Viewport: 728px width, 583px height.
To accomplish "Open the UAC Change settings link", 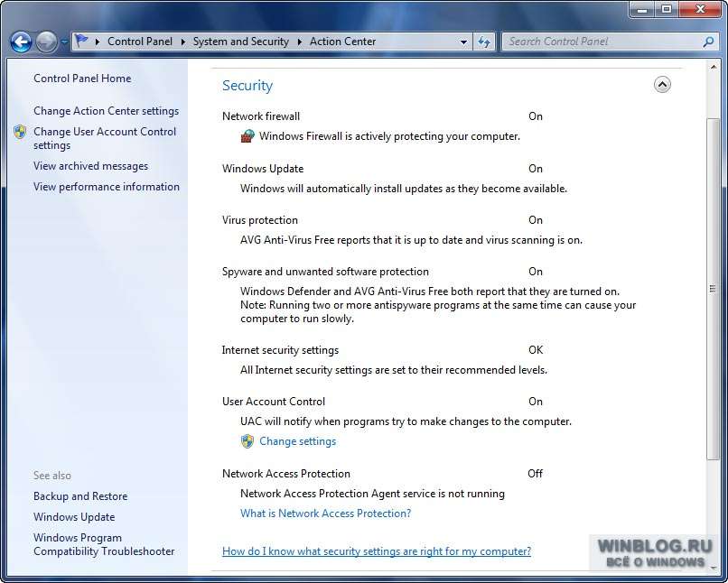I will click(297, 441).
